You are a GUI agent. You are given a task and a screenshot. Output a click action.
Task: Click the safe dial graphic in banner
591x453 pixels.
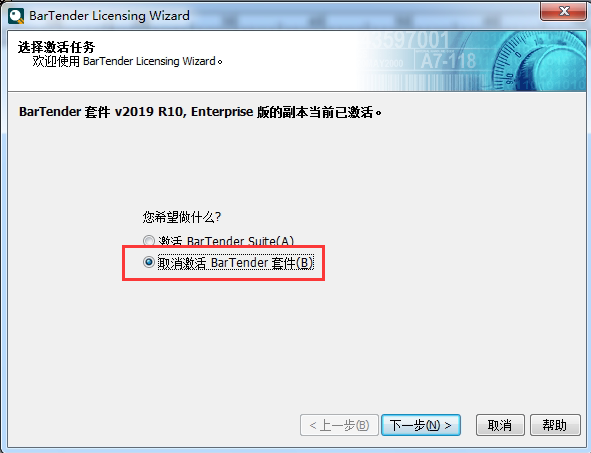[543, 62]
